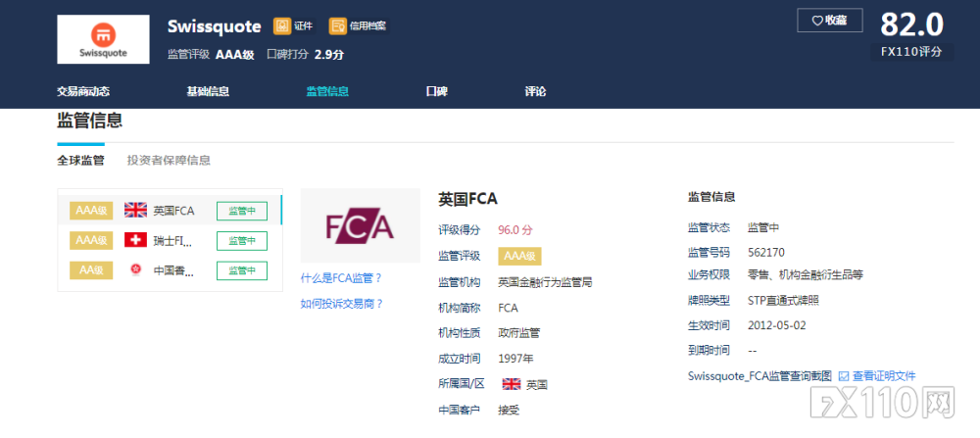980x438 pixels.
Task: Click the AAA级 badge beside 英国FCA
Action: pyautogui.click(x=91, y=211)
